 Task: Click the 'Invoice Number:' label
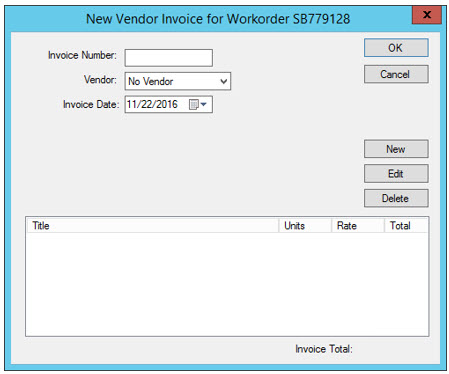pyautogui.click(x=82, y=55)
